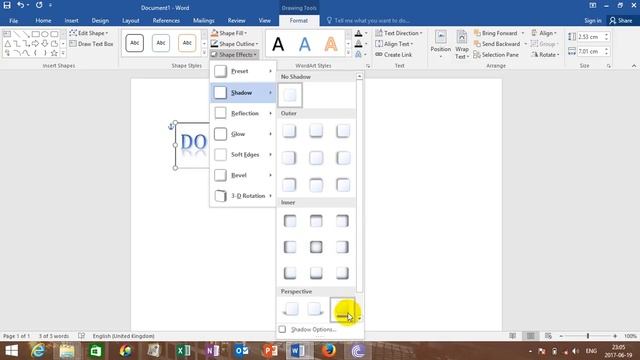The image size is (640, 360).
Task: Click the Text Outline letter A icon
Action: pyautogui.click(x=358, y=44)
